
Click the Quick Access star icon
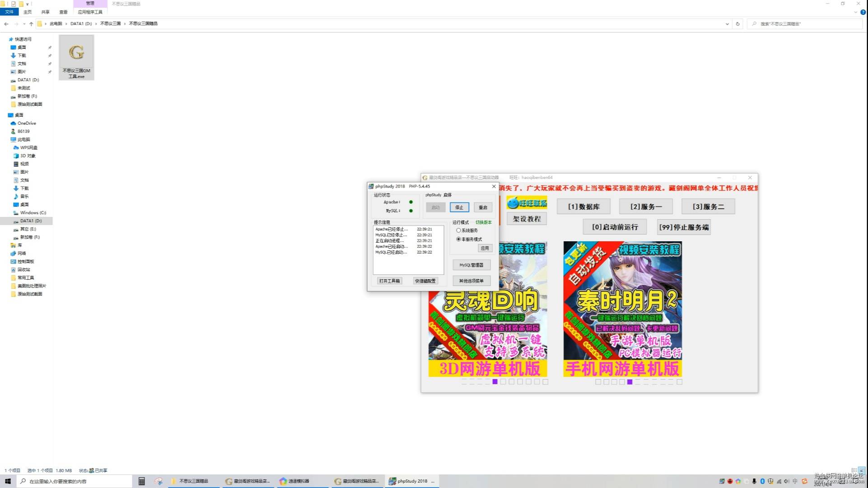click(x=11, y=39)
